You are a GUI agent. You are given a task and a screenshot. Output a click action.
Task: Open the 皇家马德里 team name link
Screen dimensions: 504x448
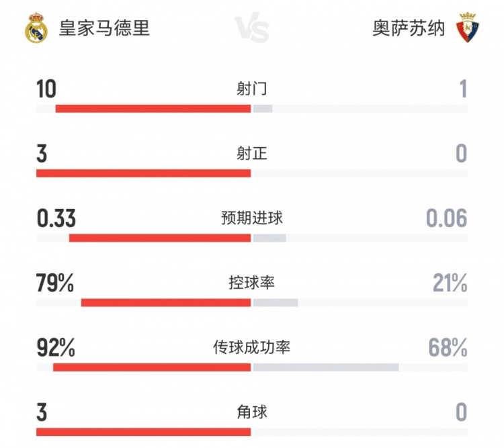(104, 28)
